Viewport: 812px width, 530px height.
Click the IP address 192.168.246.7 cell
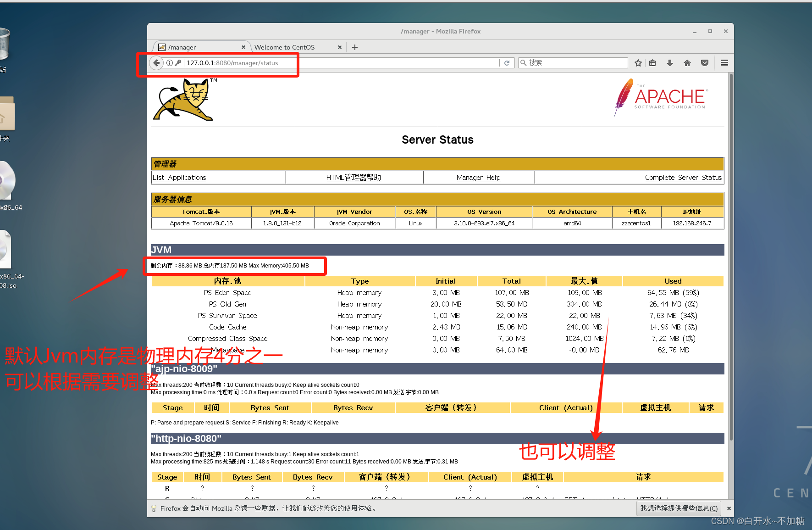(x=692, y=223)
